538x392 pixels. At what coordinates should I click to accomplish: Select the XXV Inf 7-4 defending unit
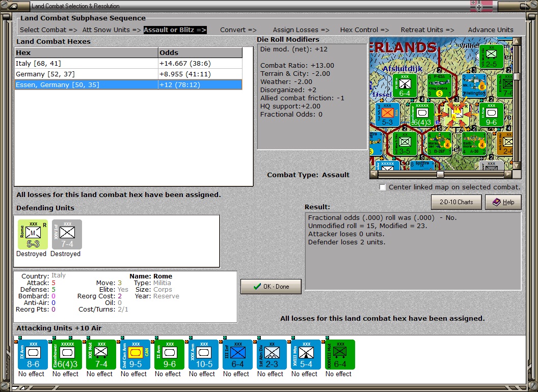click(x=67, y=235)
